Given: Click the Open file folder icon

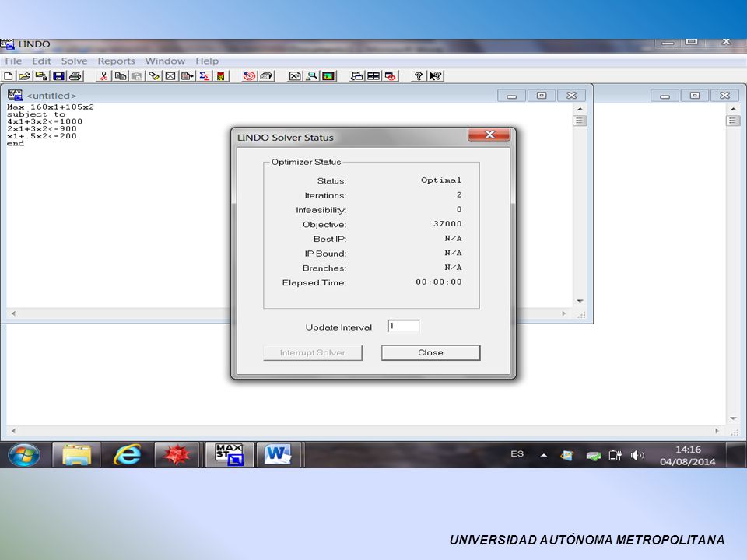Looking at the screenshot, I should pos(24,76).
